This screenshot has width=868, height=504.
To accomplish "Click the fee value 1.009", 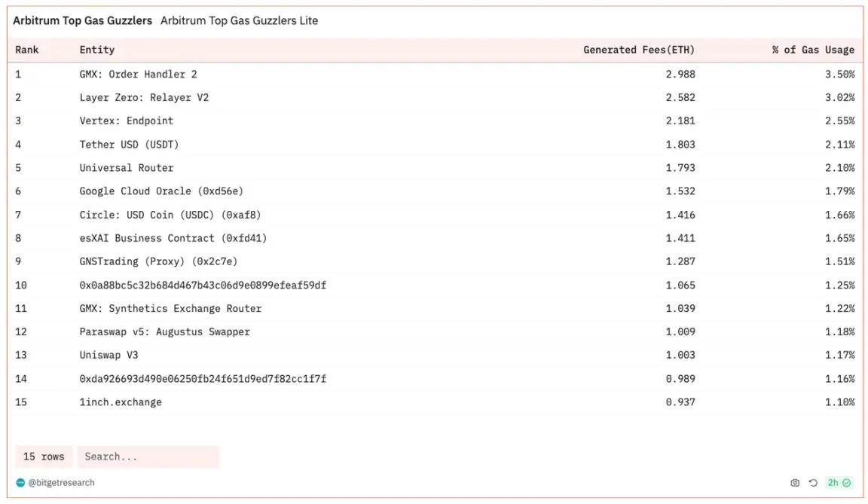I will [x=680, y=331].
